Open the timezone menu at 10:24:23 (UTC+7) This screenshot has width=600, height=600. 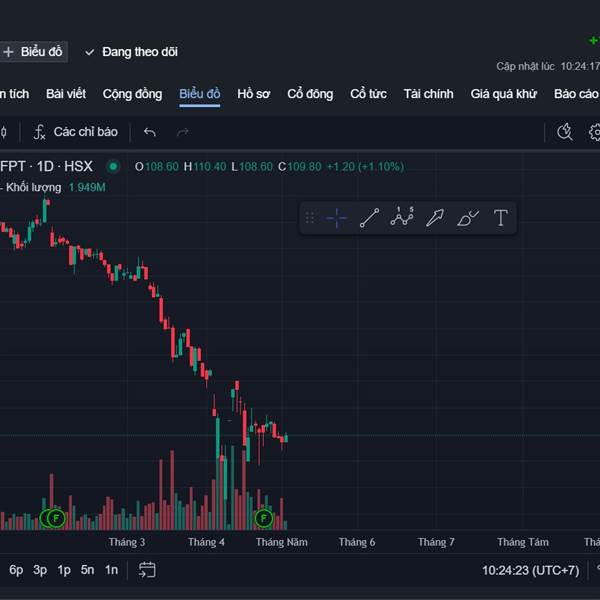tap(530, 570)
